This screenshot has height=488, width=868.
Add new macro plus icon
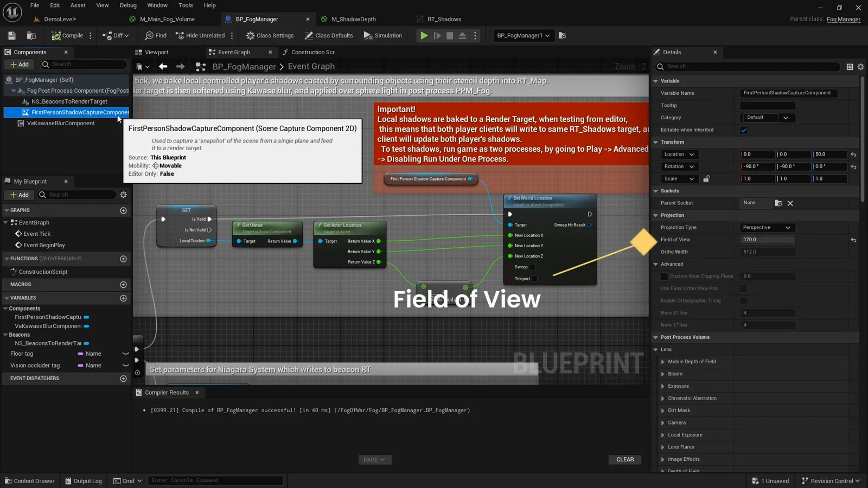click(123, 284)
